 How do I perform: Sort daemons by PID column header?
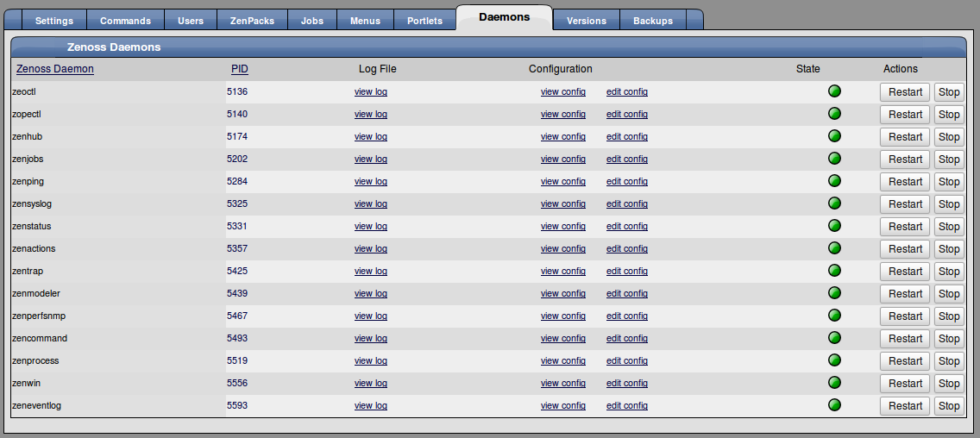coord(239,69)
